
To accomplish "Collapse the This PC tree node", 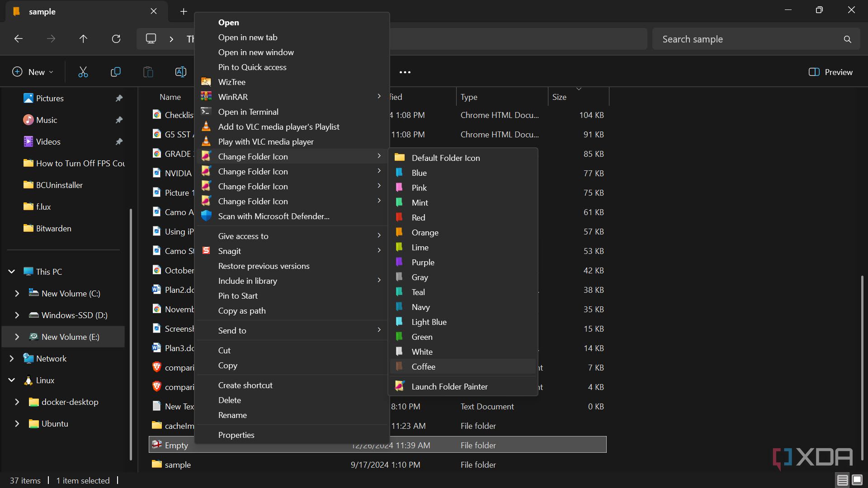I will (12, 272).
